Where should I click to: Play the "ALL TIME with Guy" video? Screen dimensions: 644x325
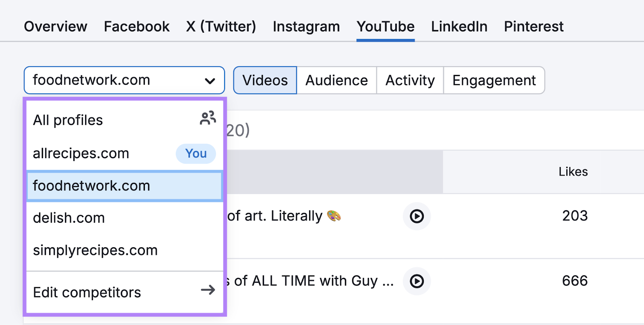coord(417,281)
